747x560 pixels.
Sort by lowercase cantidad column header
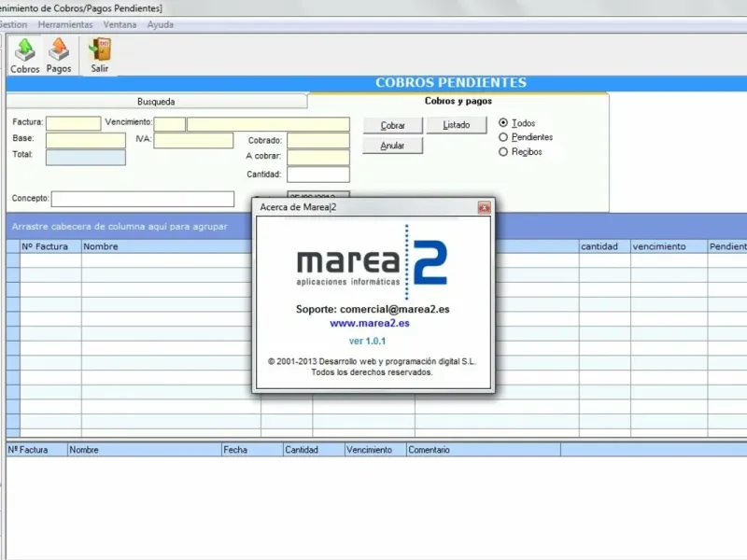click(605, 246)
